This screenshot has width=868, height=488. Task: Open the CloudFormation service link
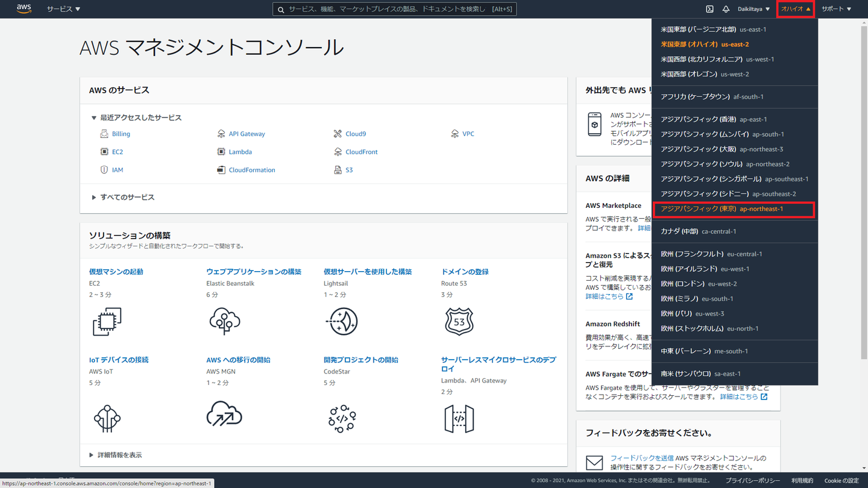tap(251, 170)
